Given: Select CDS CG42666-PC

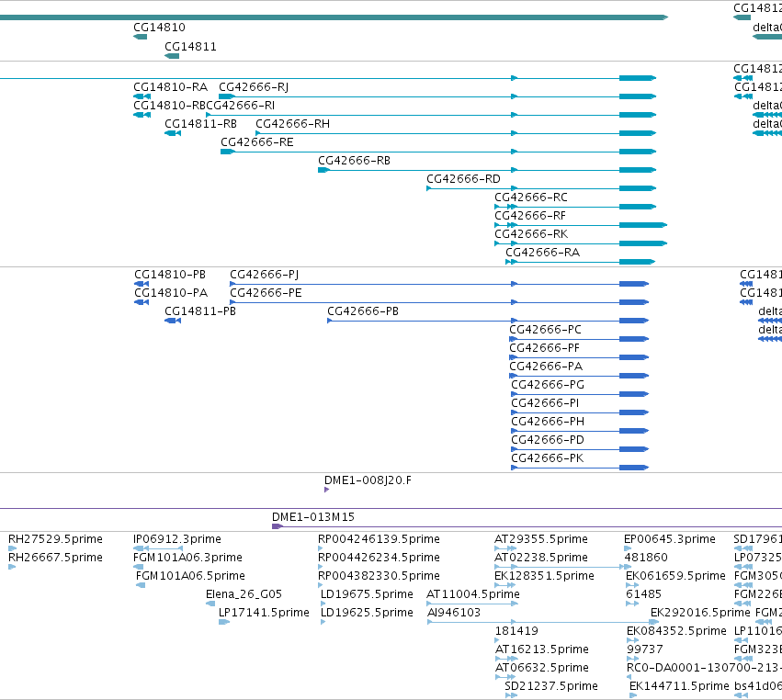Looking at the screenshot, I should 546,330.
